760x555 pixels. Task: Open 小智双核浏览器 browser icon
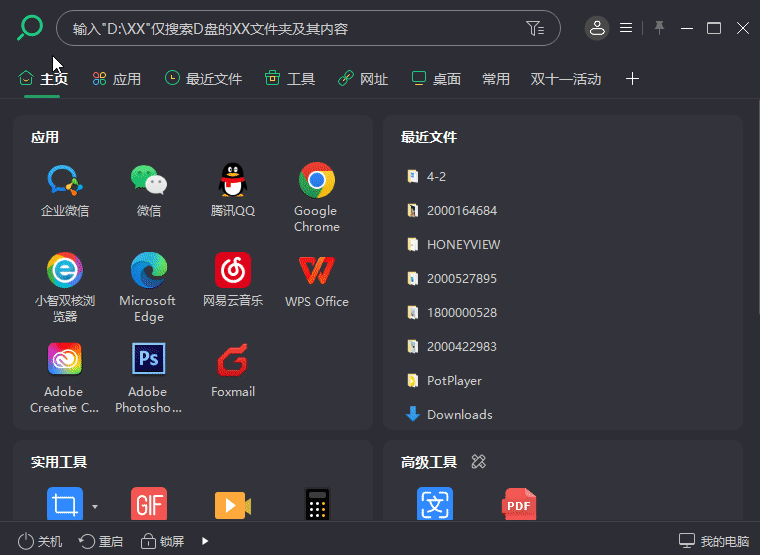coord(64,270)
